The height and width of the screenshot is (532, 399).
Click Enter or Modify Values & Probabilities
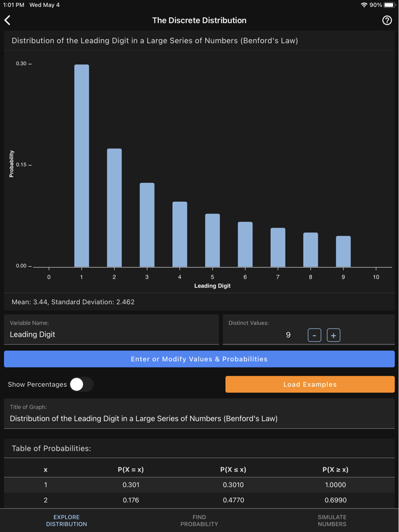click(x=199, y=359)
